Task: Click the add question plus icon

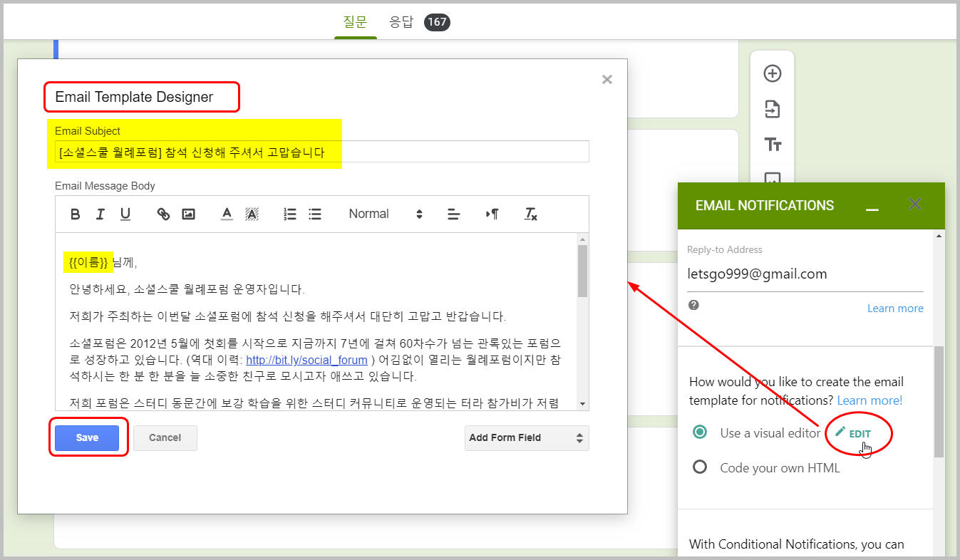Action: (773, 73)
